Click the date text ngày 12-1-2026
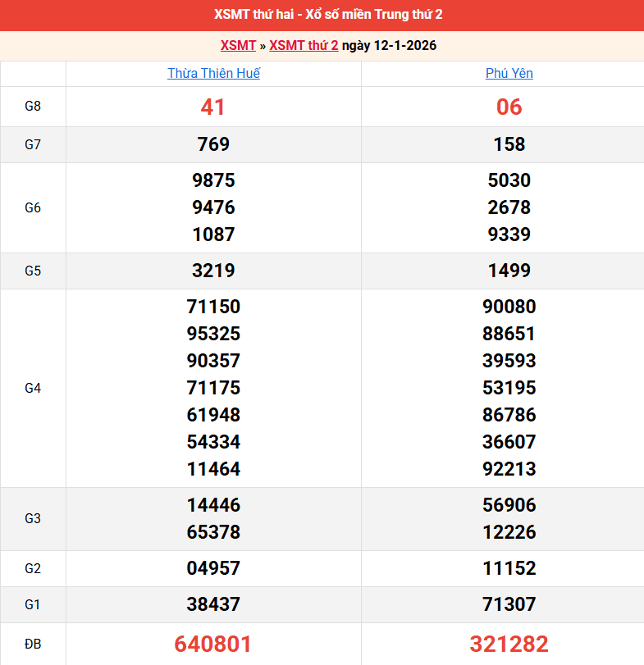This screenshot has height=665, width=644. point(389,46)
